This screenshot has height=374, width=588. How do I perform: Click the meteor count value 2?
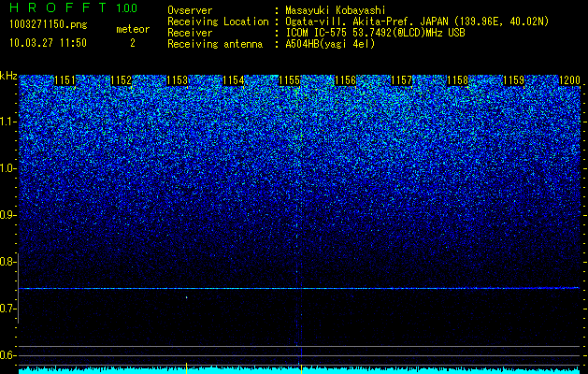click(133, 43)
